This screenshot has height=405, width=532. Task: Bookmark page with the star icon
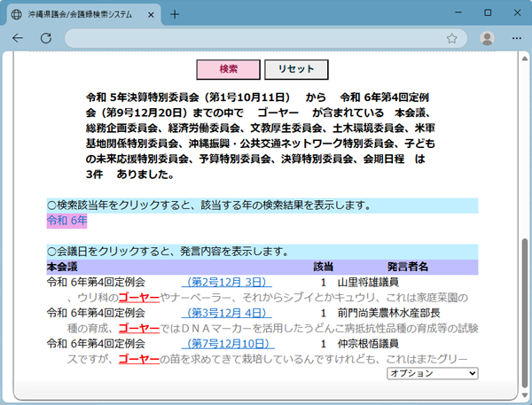451,38
